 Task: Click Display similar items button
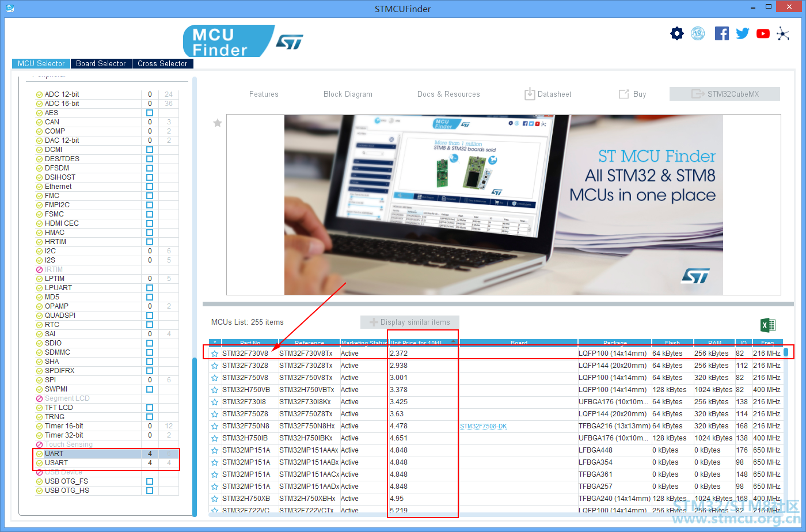(409, 322)
